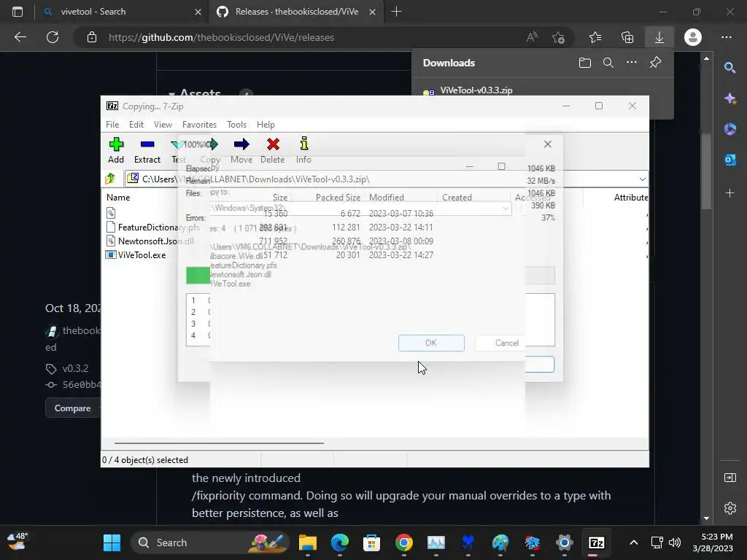Add a sidebar app with plus

pyautogui.click(x=729, y=192)
